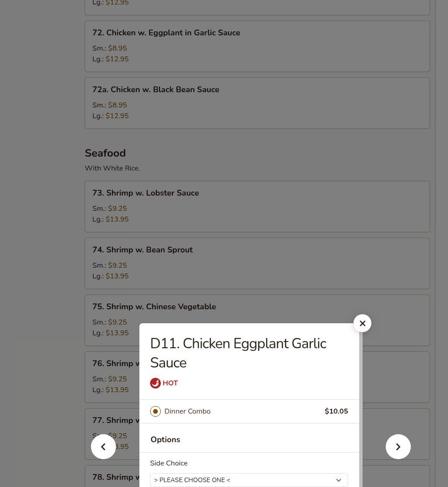Open 72. Chicken w. Eggplant in Garlic Sauce
The width and height of the screenshot is (448, 487).
coord(257,46)
